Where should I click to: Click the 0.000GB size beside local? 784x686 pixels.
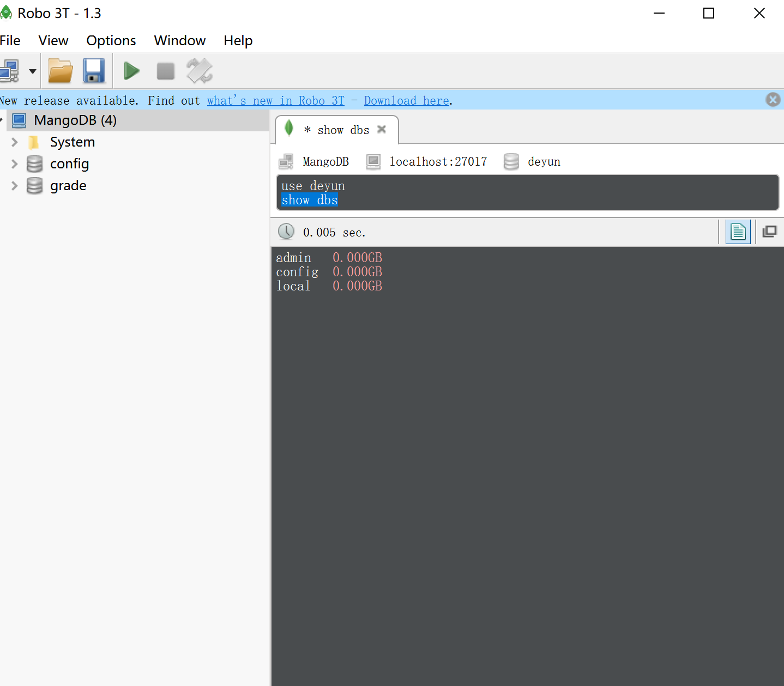pos(357,286)
